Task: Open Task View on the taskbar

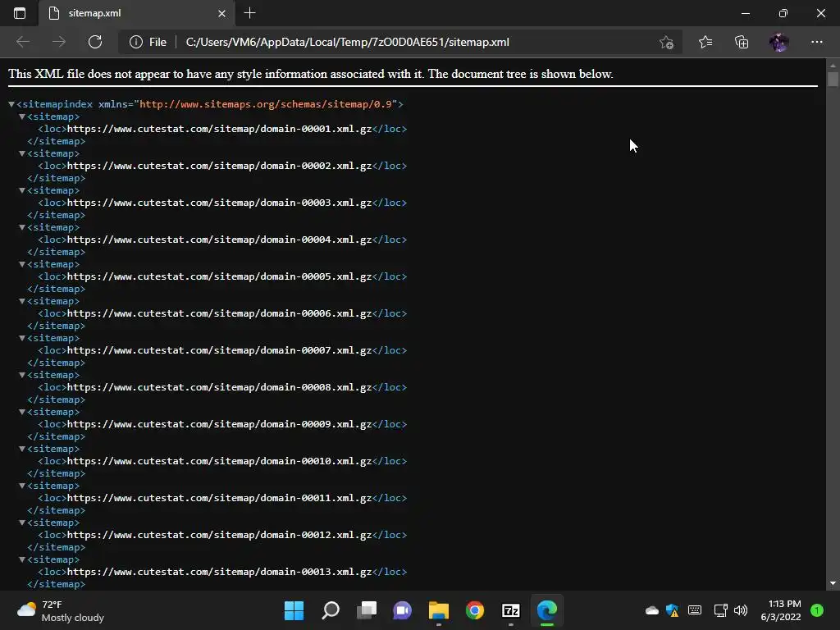Action: pos(367,610)
